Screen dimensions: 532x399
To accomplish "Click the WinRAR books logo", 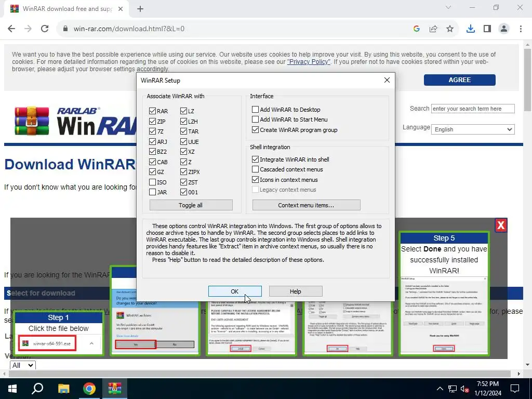I will (x=32, y=121).
